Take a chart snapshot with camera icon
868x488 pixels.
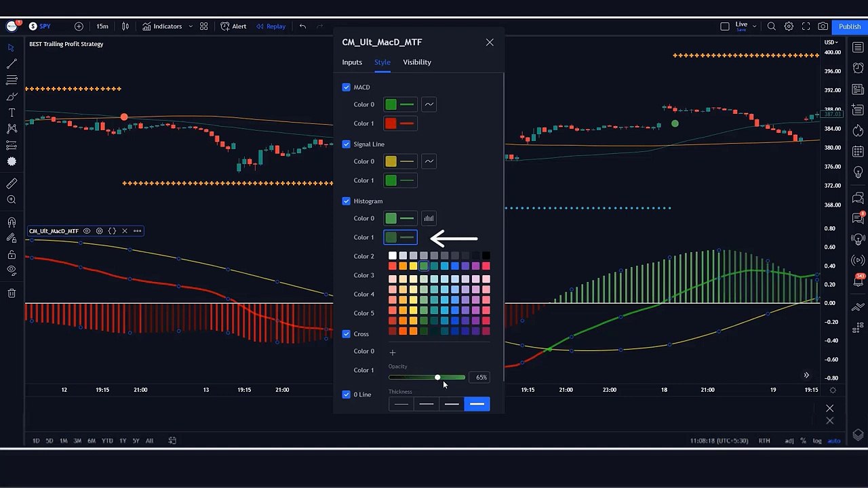[823, 26]
